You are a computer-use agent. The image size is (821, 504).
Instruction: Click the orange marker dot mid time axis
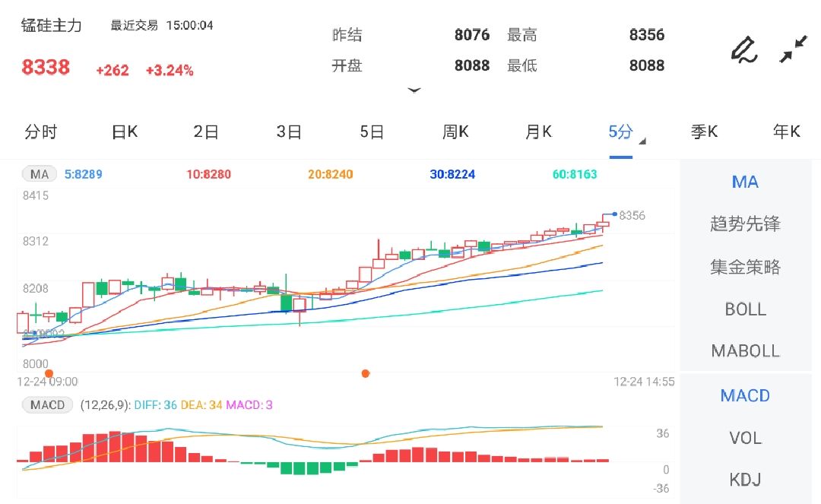pyautogui.click(x=366, y=373)
